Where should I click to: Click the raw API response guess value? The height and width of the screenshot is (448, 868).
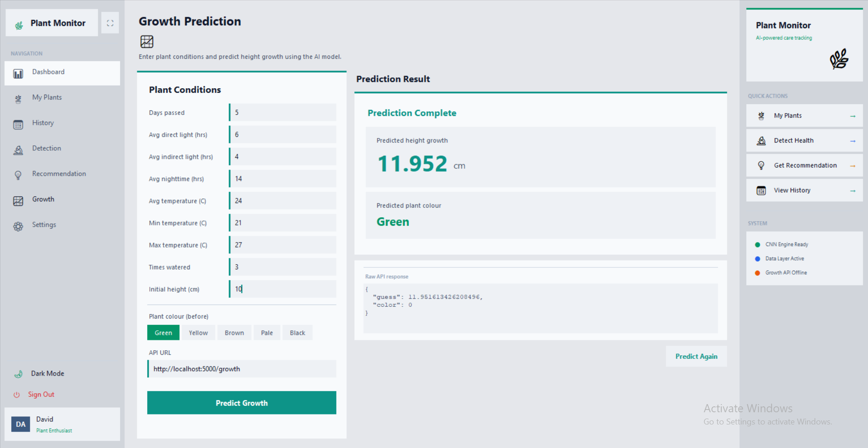coord(444,297)
